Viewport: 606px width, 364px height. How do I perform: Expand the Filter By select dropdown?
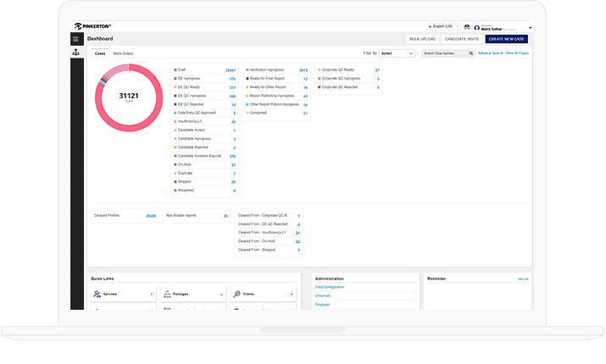coord(397,53)
